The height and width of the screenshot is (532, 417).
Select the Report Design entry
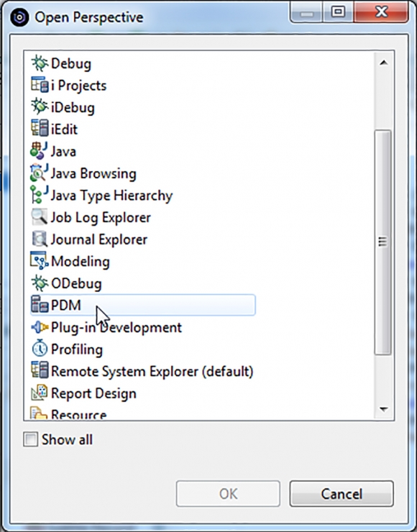[83, 393]
